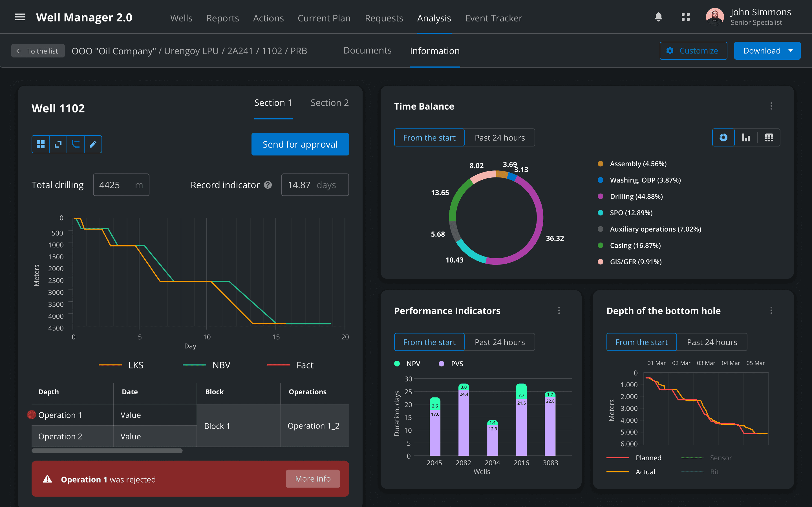Open the apps grid icon
Screen dimensions: 812x507
pyautogui.click(x=685, y=17)
